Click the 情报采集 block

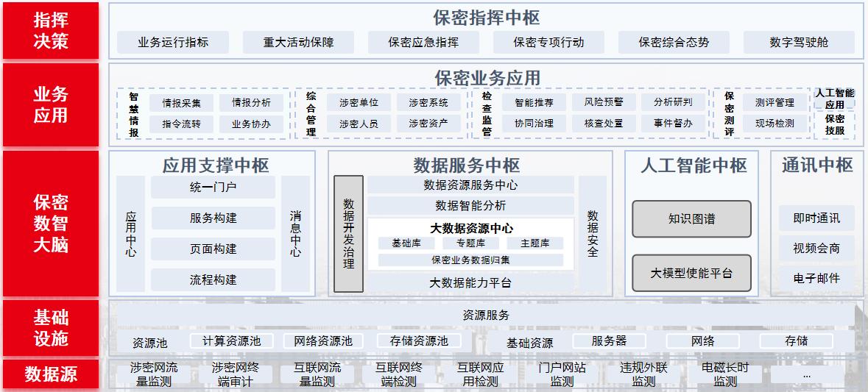181,103
